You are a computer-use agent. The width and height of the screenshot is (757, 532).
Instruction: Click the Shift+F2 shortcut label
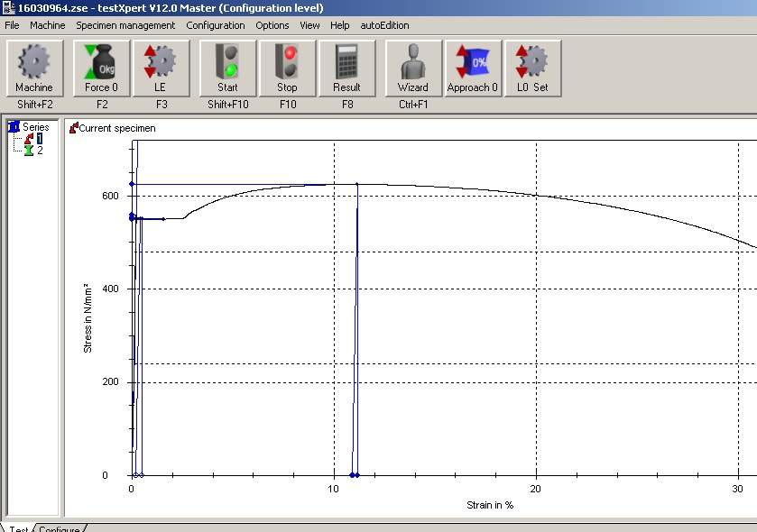[x=35, y=105]
